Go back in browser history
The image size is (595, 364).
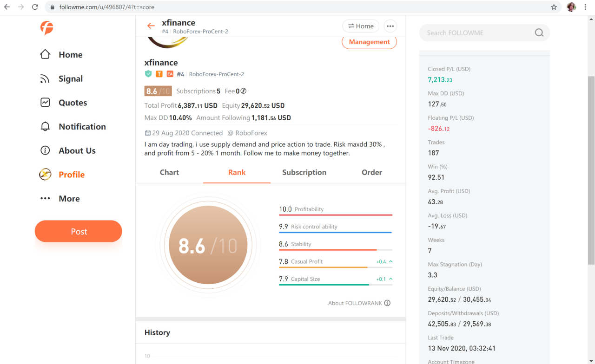pos(7,7)
